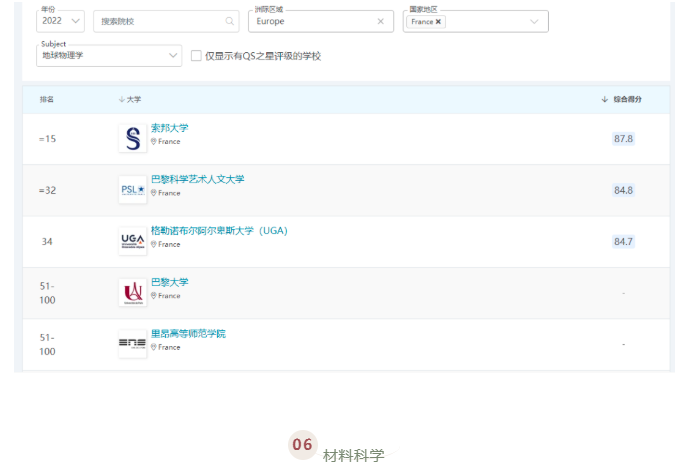Clear the Europe region filter
The image size is (697, 469).
pos(381,21)
